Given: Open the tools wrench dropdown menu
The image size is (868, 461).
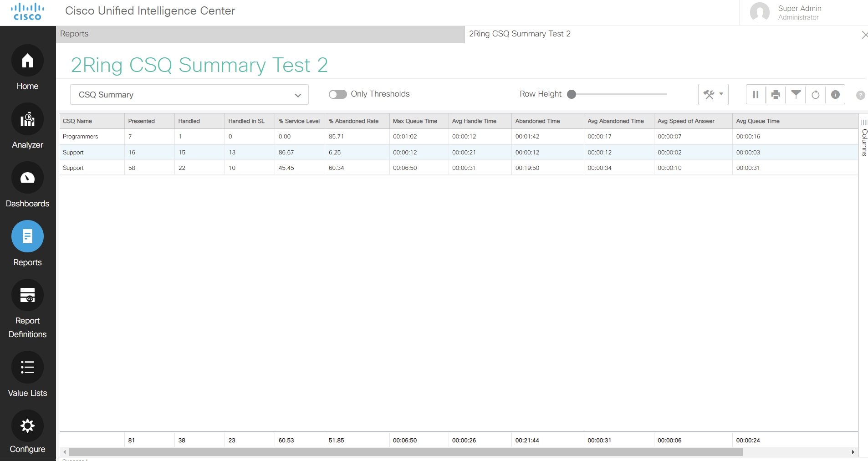Looking at the screenshot, I should 713,95.
